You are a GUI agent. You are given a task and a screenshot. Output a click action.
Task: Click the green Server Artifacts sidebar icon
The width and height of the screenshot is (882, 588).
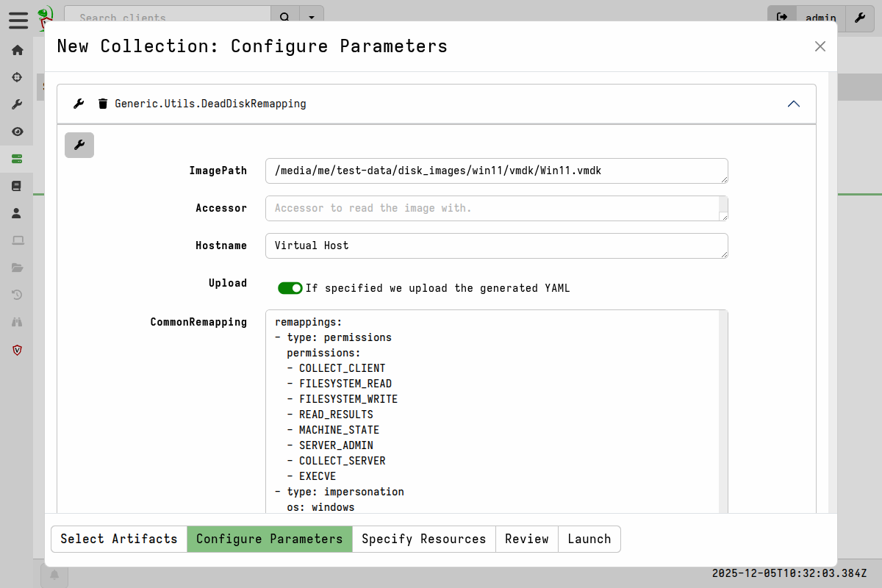(17, 158)
